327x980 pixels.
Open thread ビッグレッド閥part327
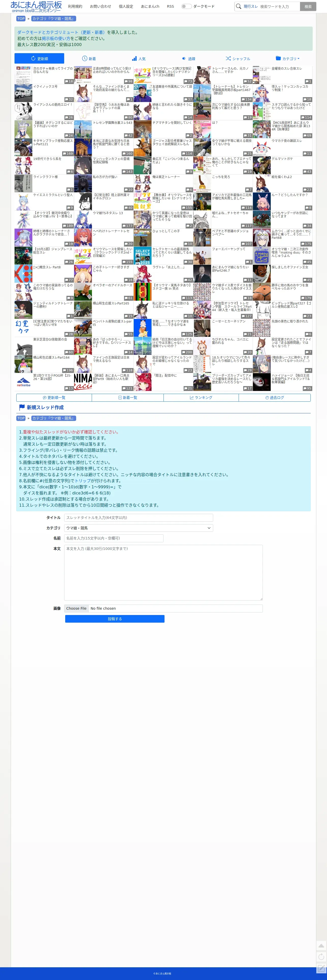pos(291,305)
